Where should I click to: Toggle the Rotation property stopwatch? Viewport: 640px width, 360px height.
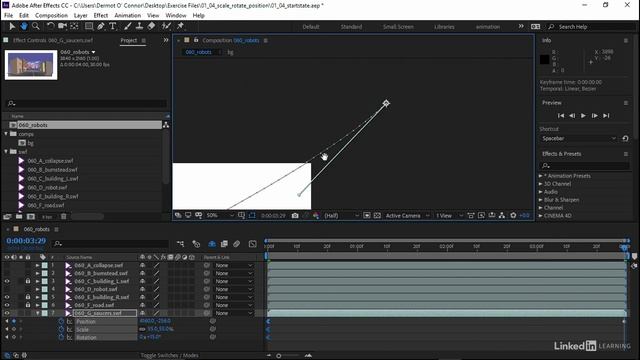[x=61, y=338]
